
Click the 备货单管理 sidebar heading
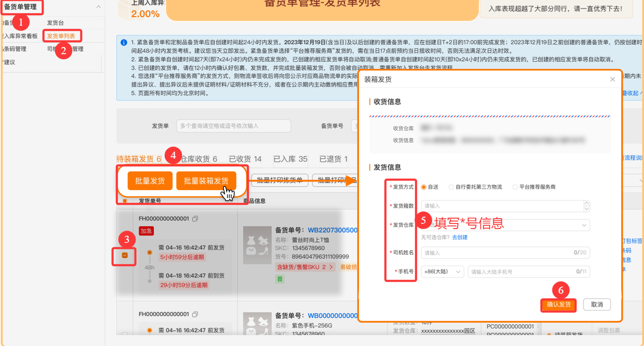[x=20, y=7]
